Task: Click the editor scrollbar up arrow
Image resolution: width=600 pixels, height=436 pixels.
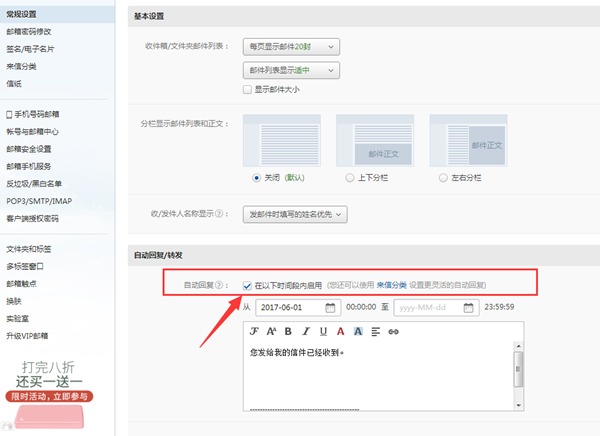Action: coord(518,346)
